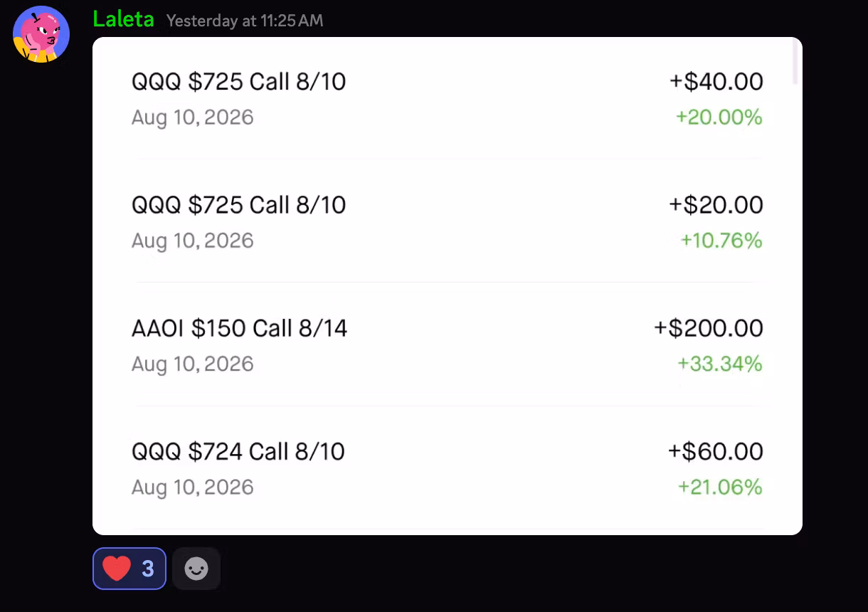Click the message timestamp Yesterday at 11:25 AM
The image size is (868, 612).
[x=245, y=21]
